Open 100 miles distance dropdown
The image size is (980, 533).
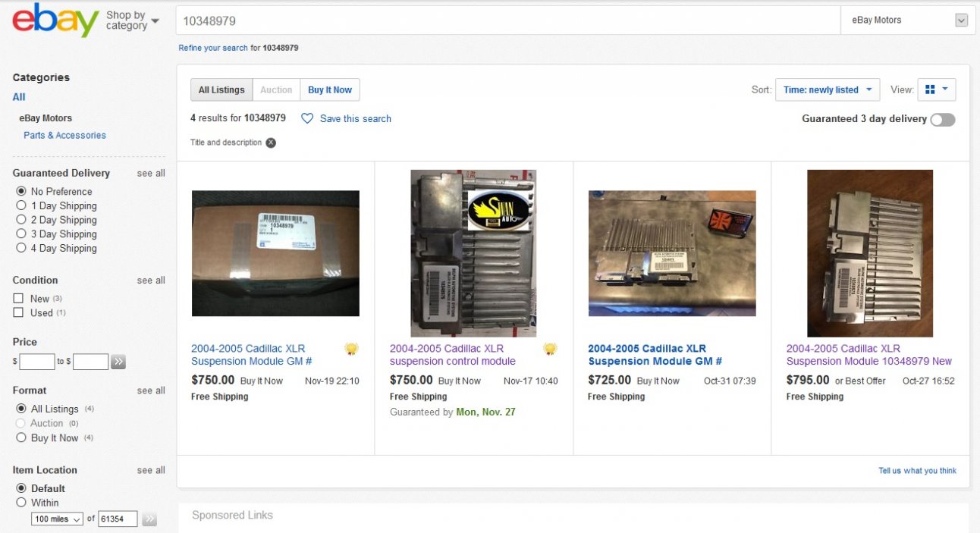pyautogui.click(x=57, y=519)
